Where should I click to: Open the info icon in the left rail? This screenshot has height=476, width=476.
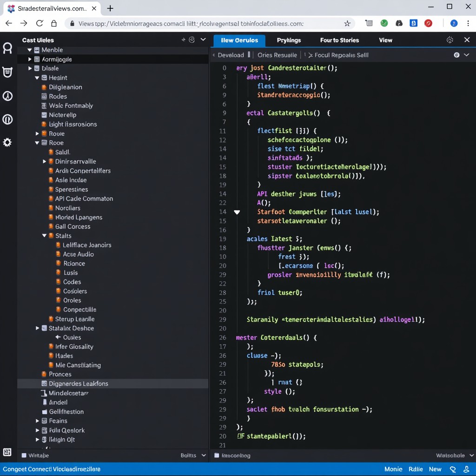point(7,119)
